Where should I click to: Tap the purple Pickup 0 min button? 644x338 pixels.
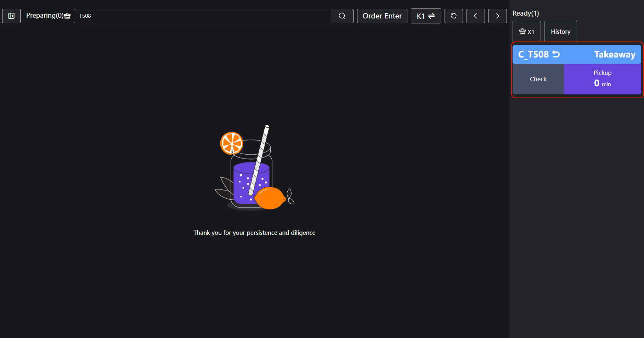[x=602, y=79]
